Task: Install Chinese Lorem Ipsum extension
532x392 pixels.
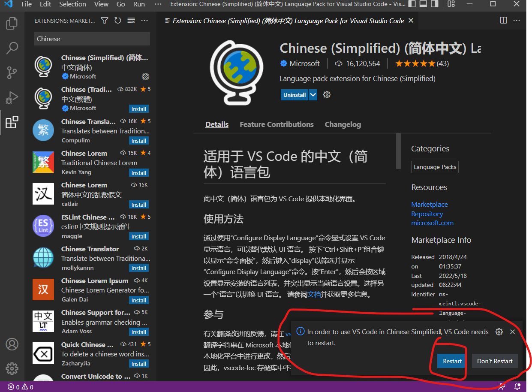Action: [x=139, y=300]
